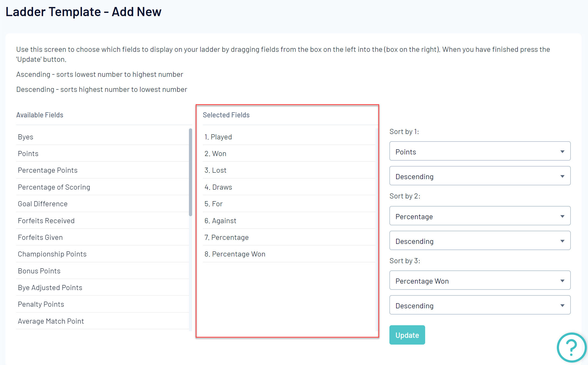
Task: Select Byes in Available Fields
Action: (102, 137)
